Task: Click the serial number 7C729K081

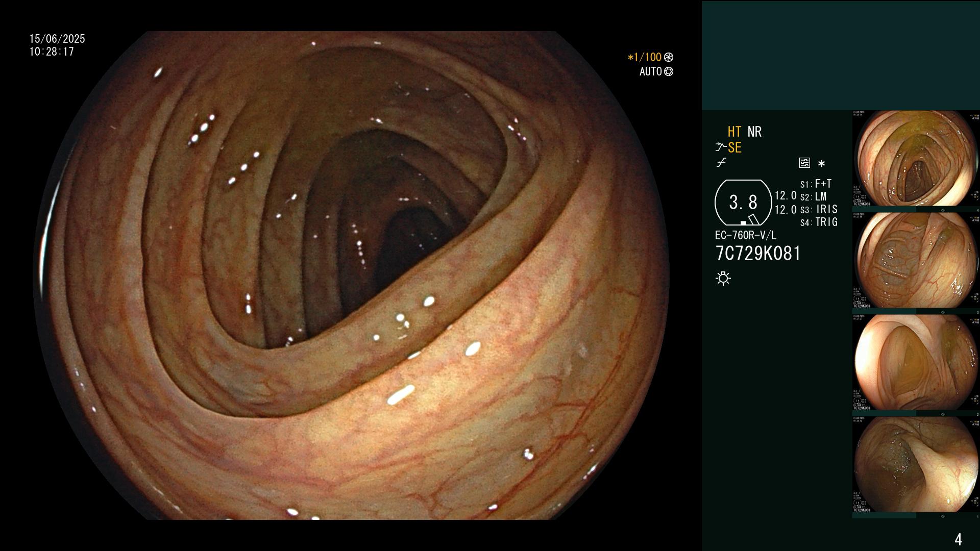Action: tap(758, 253)
